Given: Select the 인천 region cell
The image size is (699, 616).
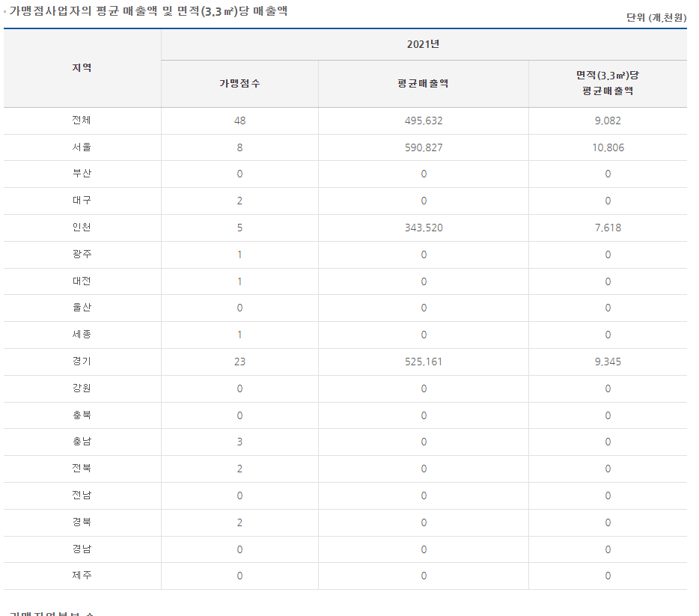Looking at the screenshot, I should [x=82, y=228].
